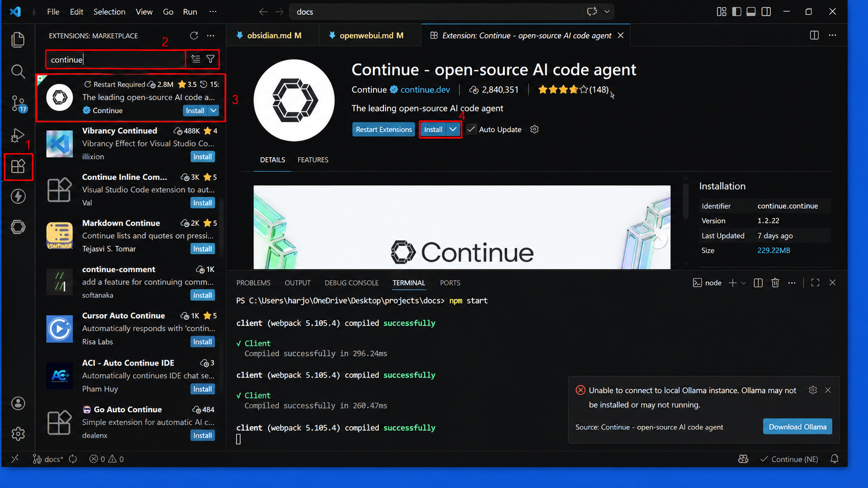Open the chat dropdown arrow in title bar

[x=607, y=11]
